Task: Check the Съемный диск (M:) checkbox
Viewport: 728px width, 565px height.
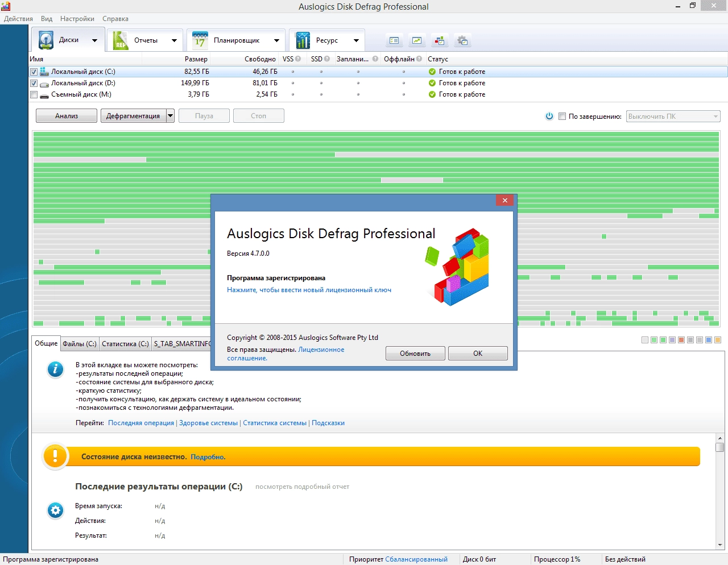Action: click(34, 94)
